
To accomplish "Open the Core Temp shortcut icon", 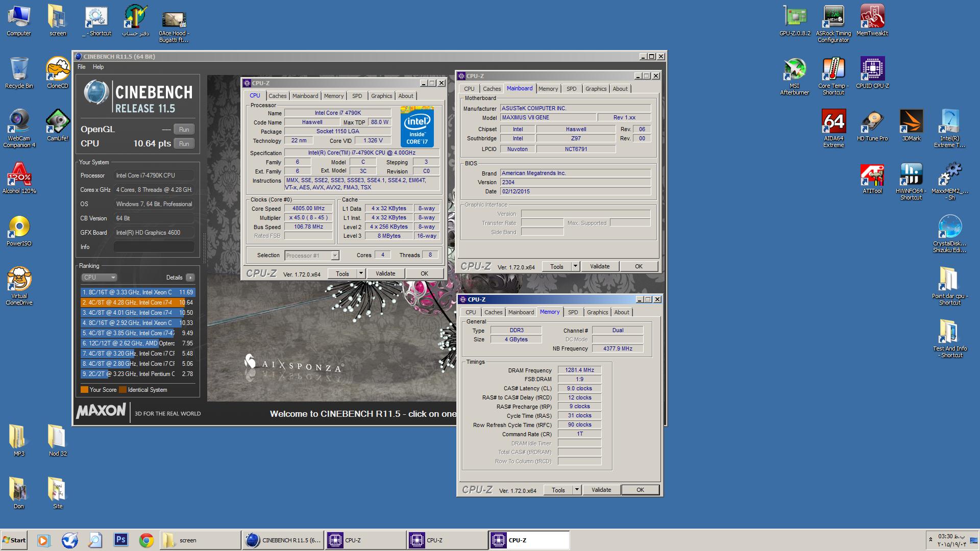I will (x=834, y=76).
